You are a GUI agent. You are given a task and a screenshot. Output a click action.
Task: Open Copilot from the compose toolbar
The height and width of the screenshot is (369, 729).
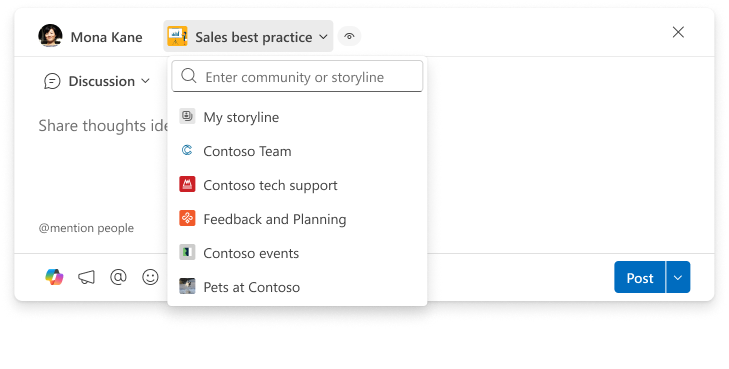coord(54,277)
